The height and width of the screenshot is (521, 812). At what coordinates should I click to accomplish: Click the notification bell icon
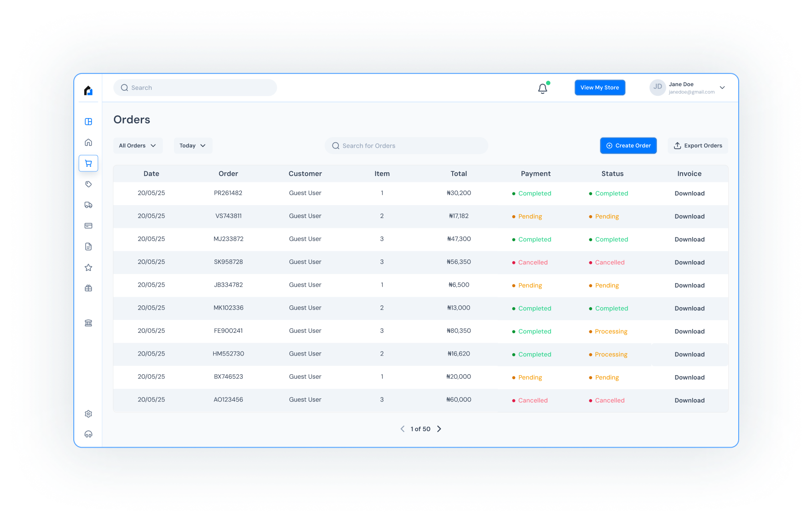(542, 88)
